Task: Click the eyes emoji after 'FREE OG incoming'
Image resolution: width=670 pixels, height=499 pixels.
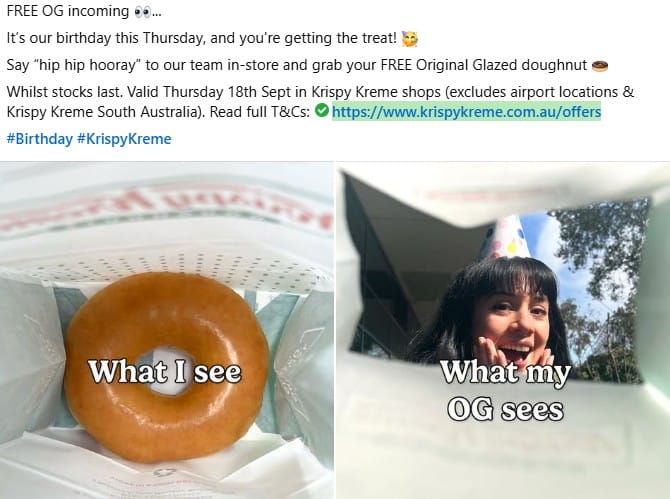Action: tap(142, 12)
